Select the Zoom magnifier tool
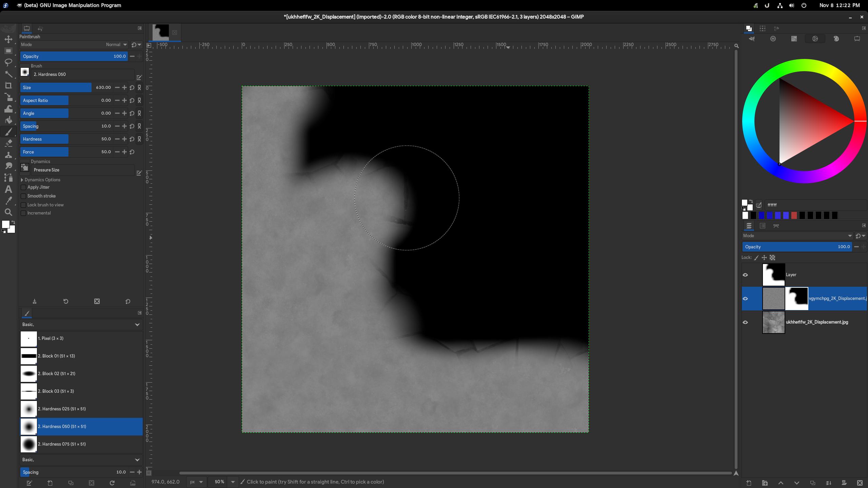The height and width of the screenshot is (488, 868). tap(8, 212)
